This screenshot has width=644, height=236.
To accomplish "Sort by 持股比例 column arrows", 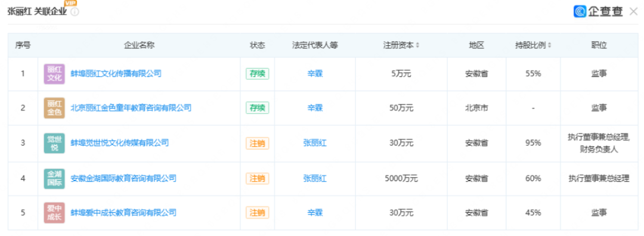I will tap(550, 45).
